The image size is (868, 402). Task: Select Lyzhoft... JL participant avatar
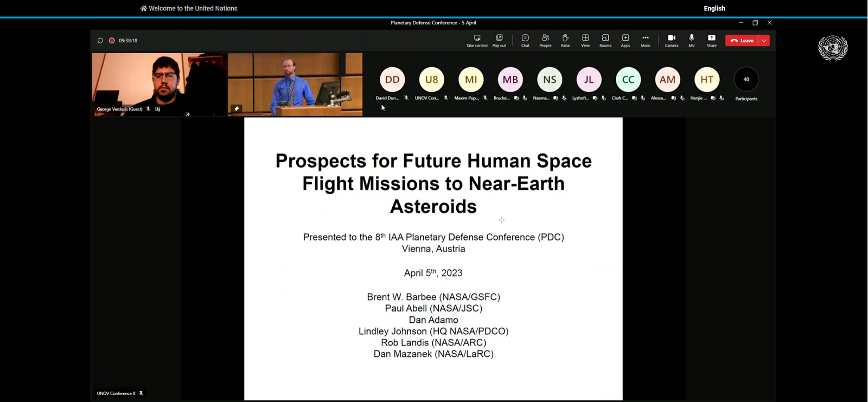(x=589, y=79)
